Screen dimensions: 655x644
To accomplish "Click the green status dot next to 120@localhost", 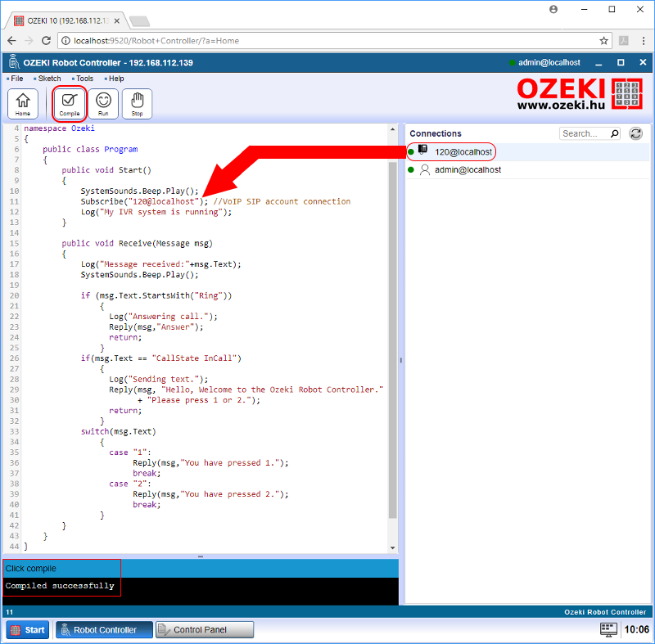I will coord(409,151).
